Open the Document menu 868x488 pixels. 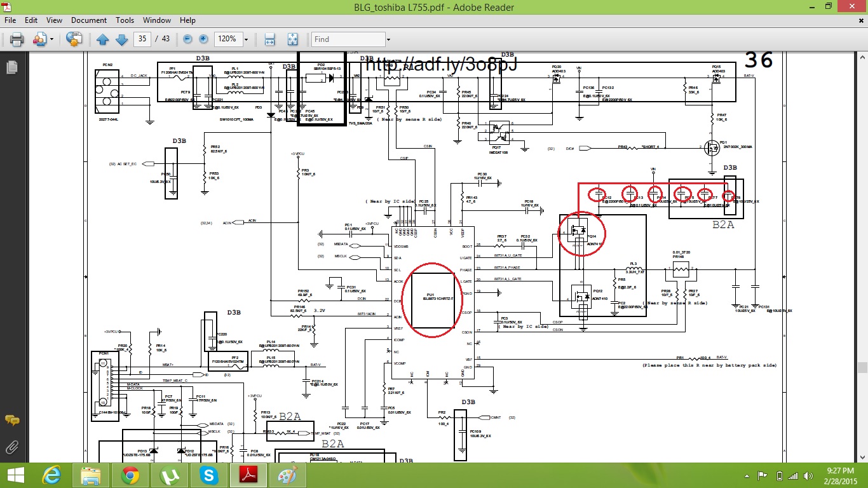(88, 20)
